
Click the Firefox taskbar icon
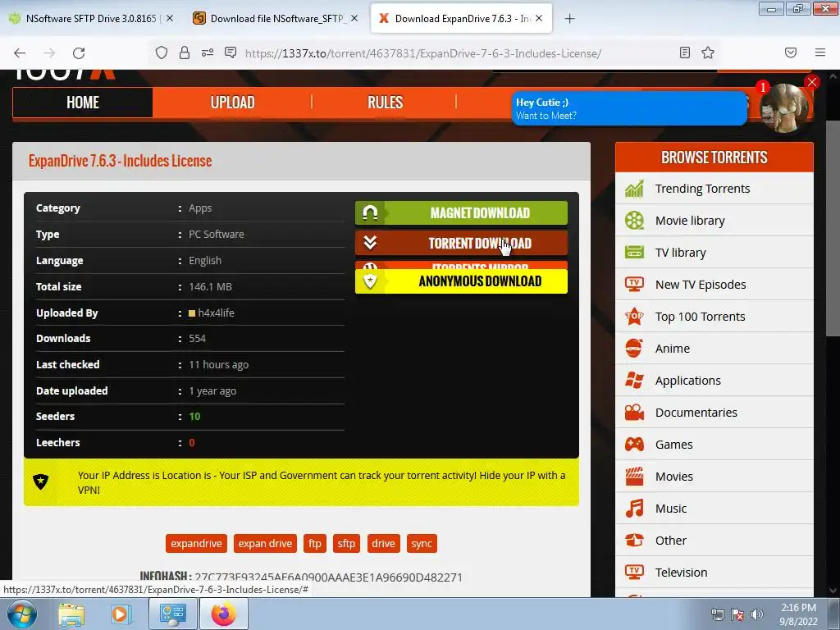pyautogui.click(x=224, y=614)
